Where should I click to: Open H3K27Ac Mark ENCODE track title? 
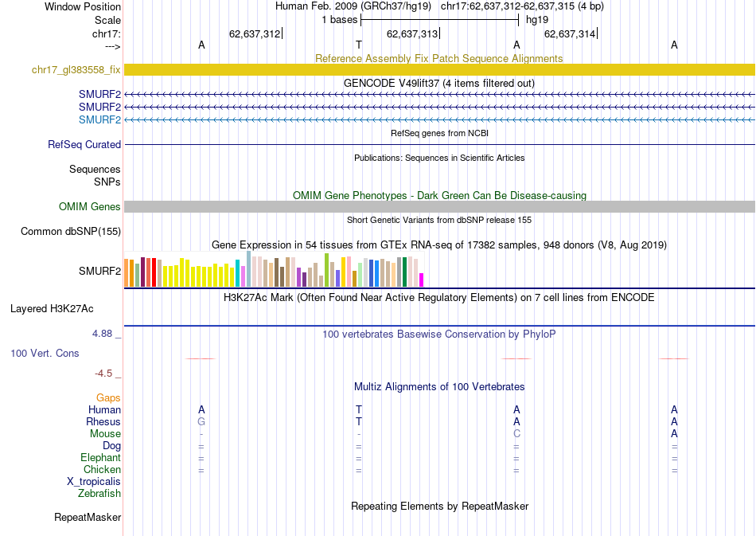(x=439, y=297)
